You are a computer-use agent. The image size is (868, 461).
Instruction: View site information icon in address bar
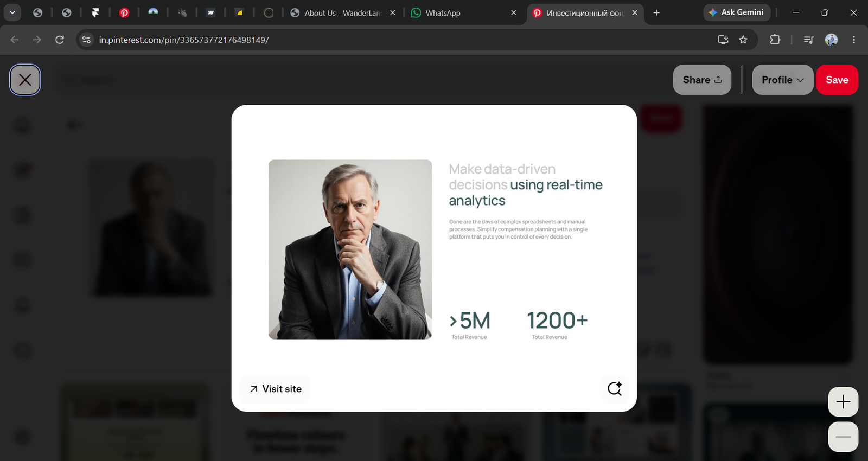pos(86,40)
